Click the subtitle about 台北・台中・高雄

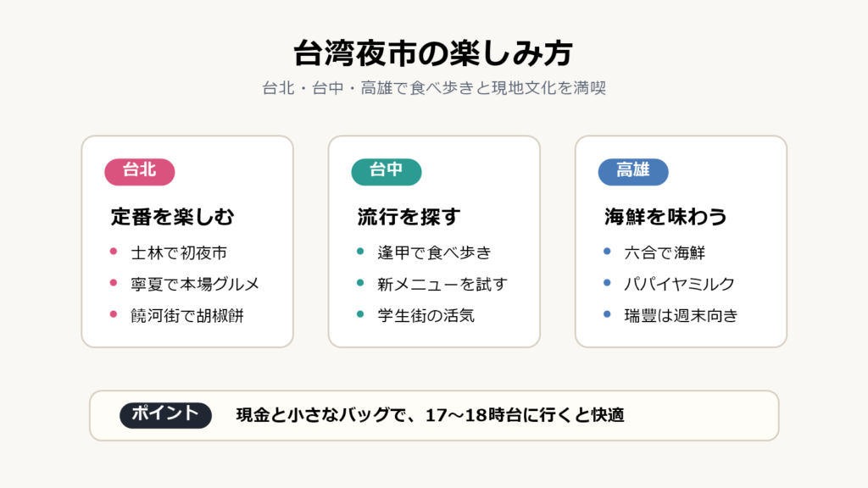point(434,88)
